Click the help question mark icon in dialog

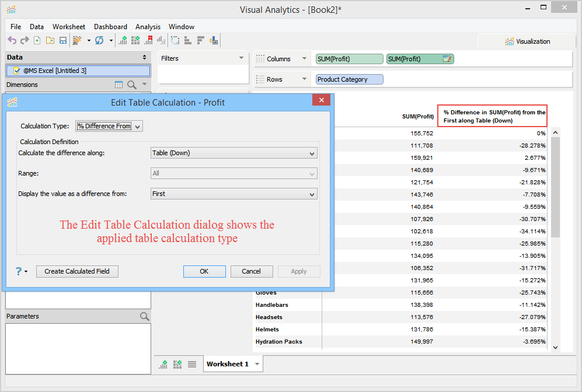(19, 271)
